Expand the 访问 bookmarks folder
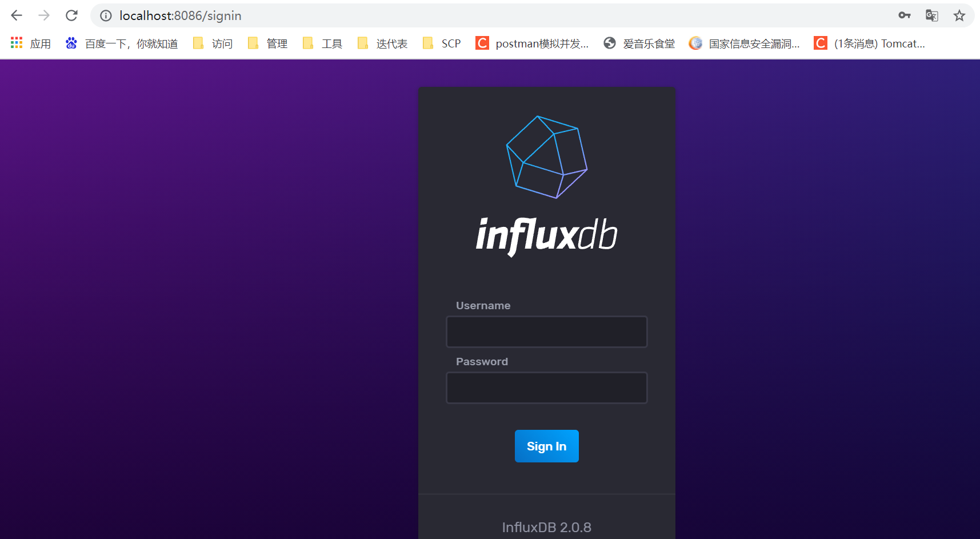The height and width of the screenshot is (539, 980). pyautogui.click(x=213, y=43)
